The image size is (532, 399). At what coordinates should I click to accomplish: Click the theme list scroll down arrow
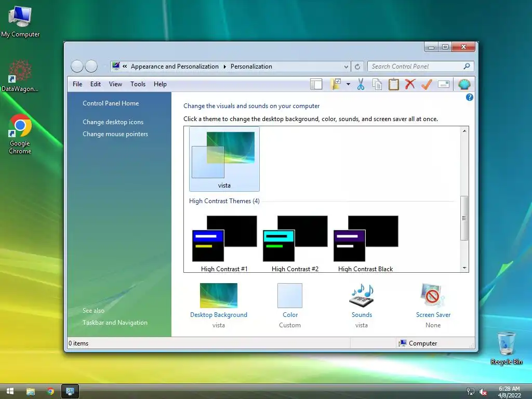click(464, 268)
